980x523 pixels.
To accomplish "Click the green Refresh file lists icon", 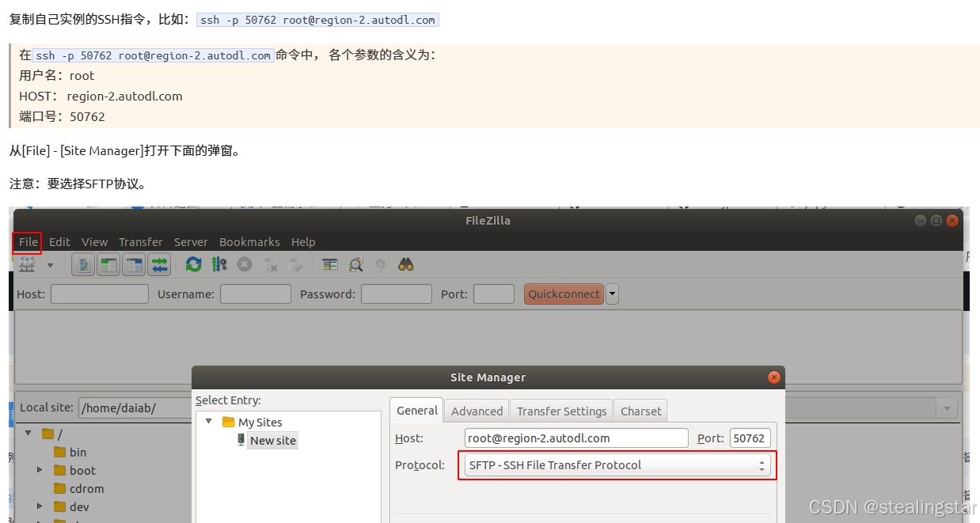I will click(194, 264).
